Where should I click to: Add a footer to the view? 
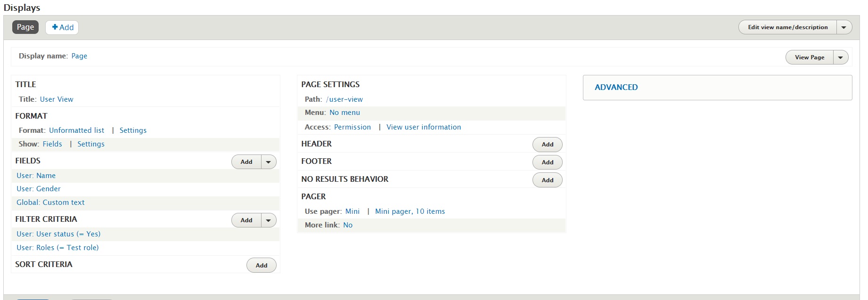[x=547, y=162]
